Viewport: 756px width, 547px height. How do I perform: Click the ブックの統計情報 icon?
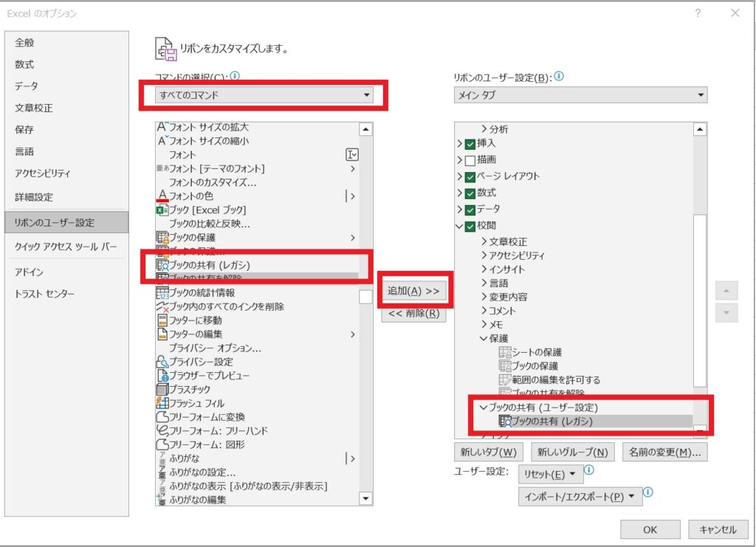[x=162, y=292]
